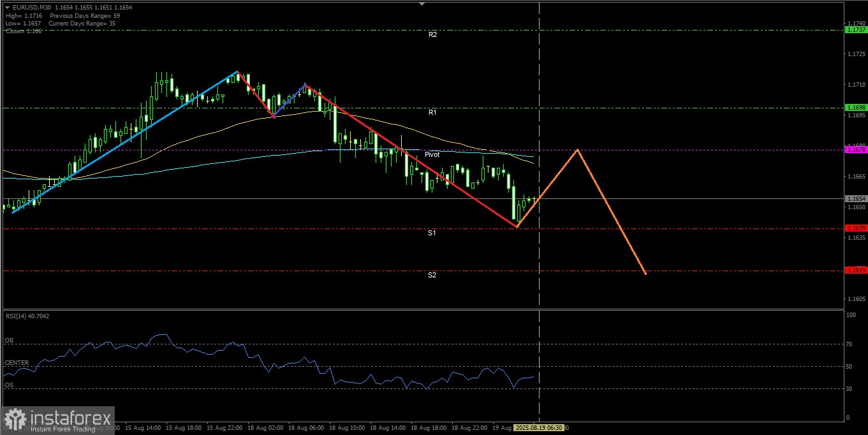This screenshot has height=435, width=868.
Task: Click the current price label 1.1654
Action: coord(856,199)
